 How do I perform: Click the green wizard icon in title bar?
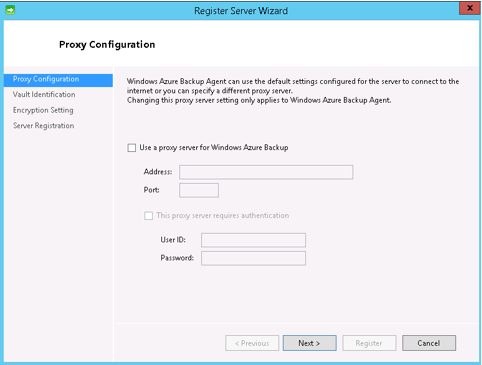point(10,10)
